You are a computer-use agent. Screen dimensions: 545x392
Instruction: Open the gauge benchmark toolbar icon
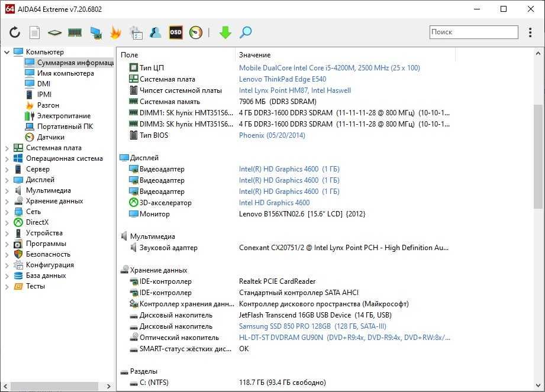196,33
